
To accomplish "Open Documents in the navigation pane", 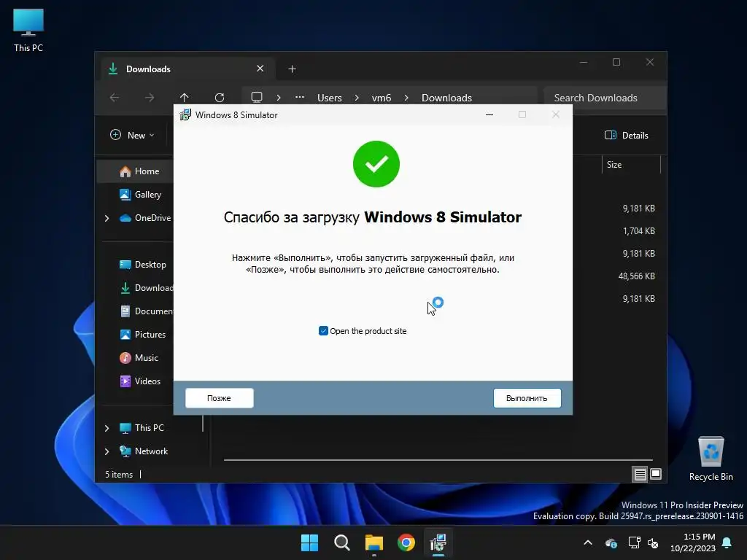I will coord(146,311).
